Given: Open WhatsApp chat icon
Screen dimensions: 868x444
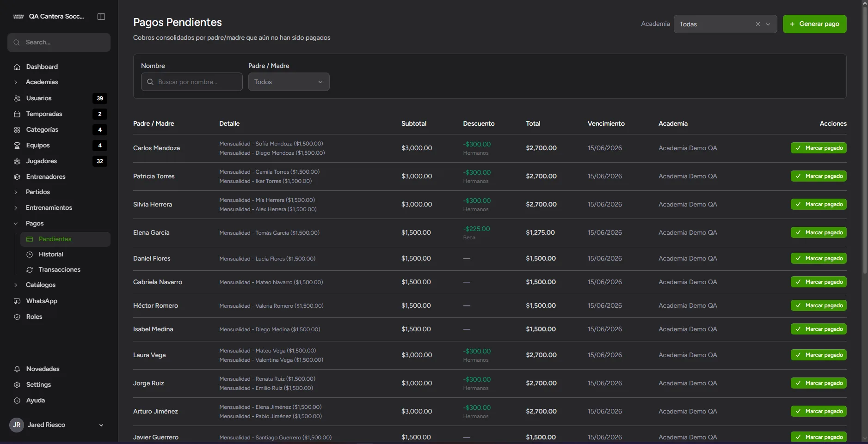Looking at the screenshot, I should [x=17, y=301].
